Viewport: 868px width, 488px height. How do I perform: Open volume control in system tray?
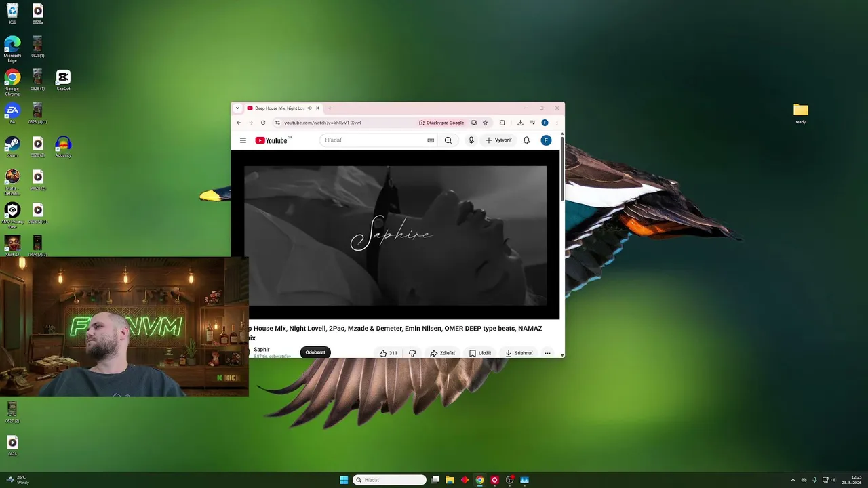click(833, 480)
